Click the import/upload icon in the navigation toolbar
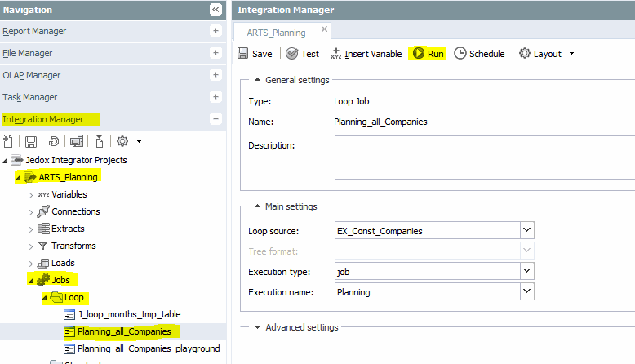Viewport: 635px width, 364px height. (100, 141)
